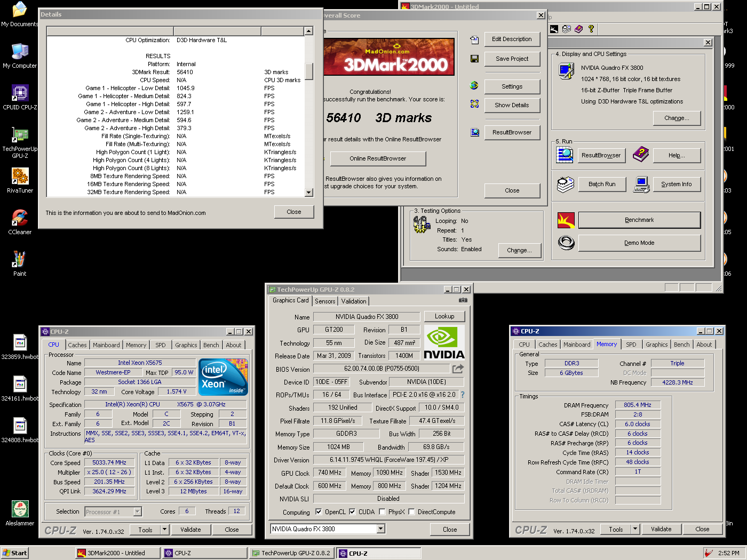Toggle the OpenCL checkbox in GPU-Z

tap(319, 511)
